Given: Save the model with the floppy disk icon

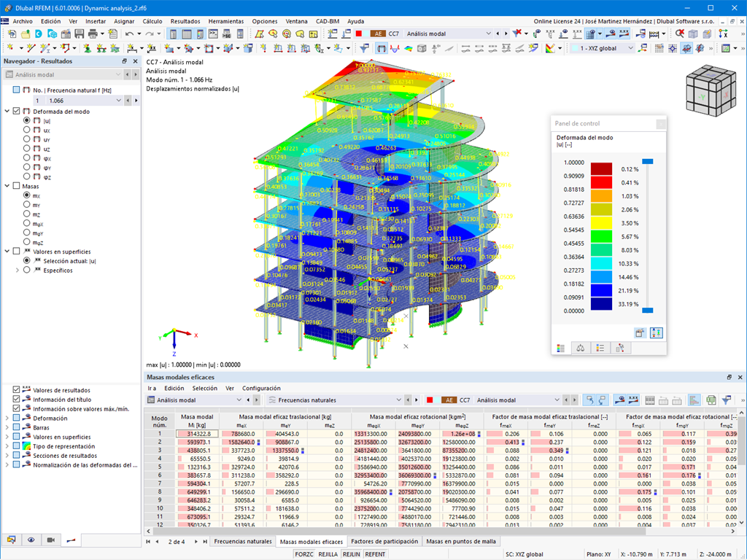Looking at the screenshot, I should click(79, 34).
